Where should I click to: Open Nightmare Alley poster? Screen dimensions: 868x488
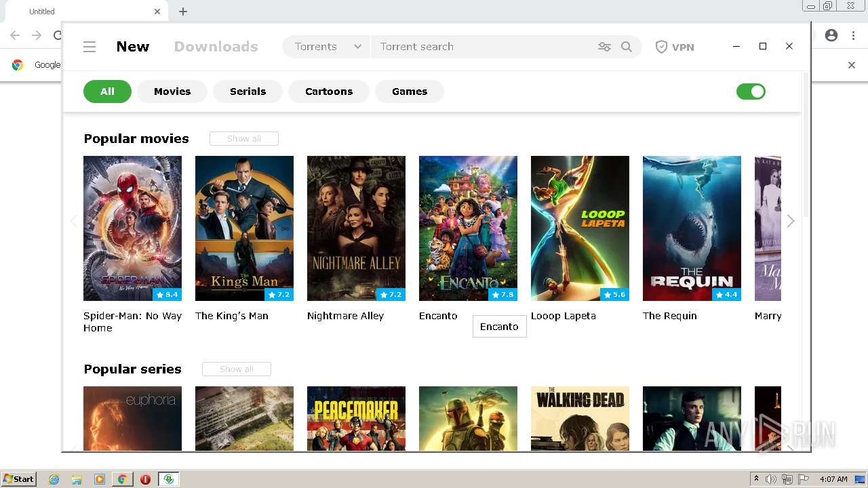(356, 228)
